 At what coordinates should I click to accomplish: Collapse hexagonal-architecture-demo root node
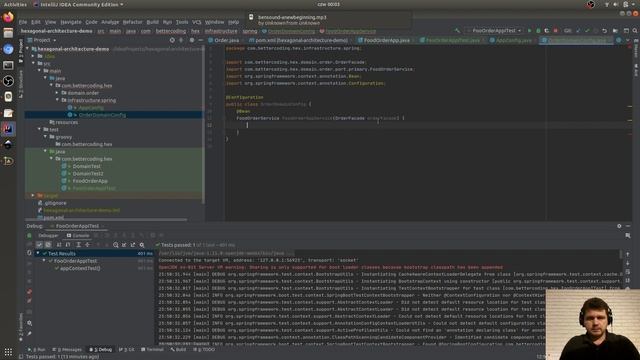(28, 49)
